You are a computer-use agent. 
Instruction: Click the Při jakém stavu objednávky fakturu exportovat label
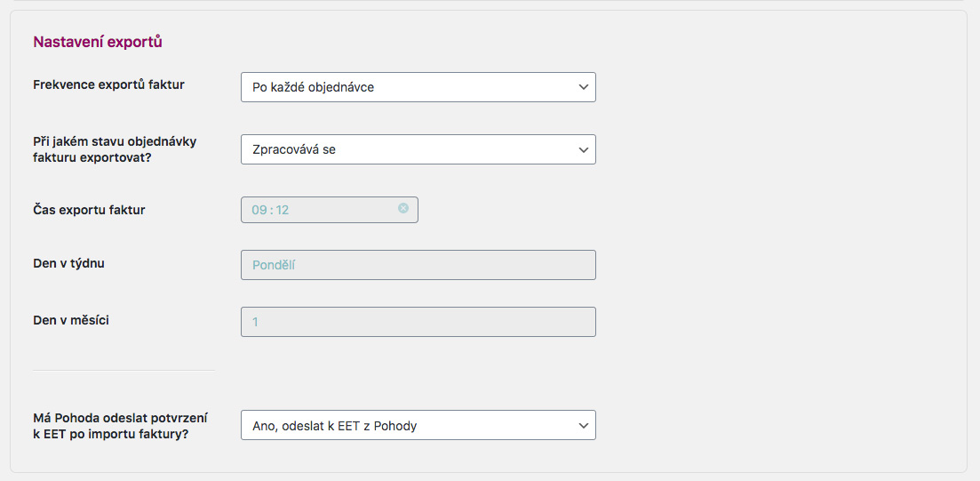click(115, 148)
